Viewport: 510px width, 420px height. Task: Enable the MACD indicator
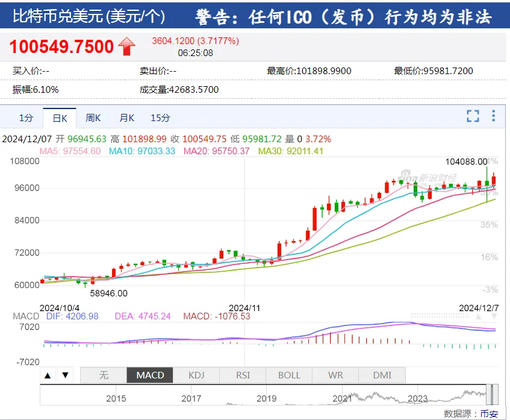pos(150,375)
